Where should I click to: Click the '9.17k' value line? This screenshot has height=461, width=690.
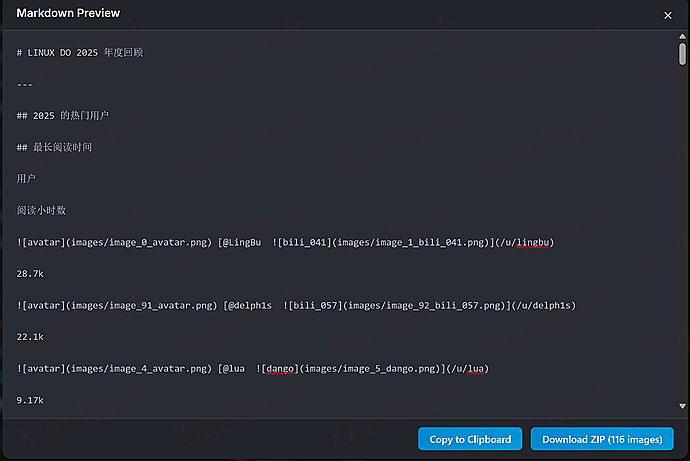click(x=30, y=400)
